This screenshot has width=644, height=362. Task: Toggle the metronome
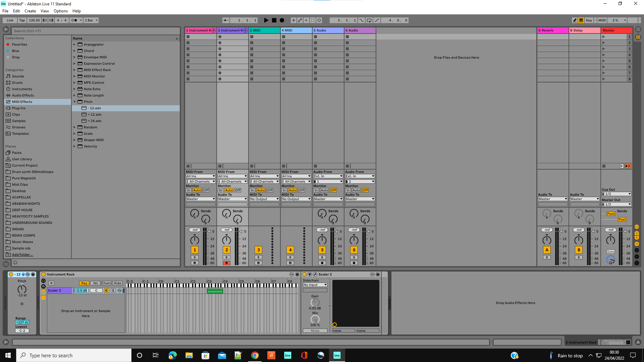click(76, 20)
